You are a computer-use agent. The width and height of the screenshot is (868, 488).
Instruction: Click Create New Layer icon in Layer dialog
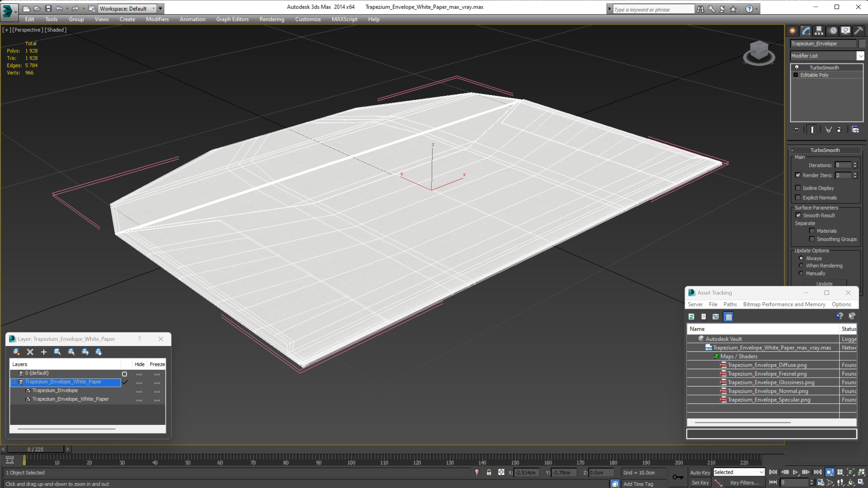point(16,352)
